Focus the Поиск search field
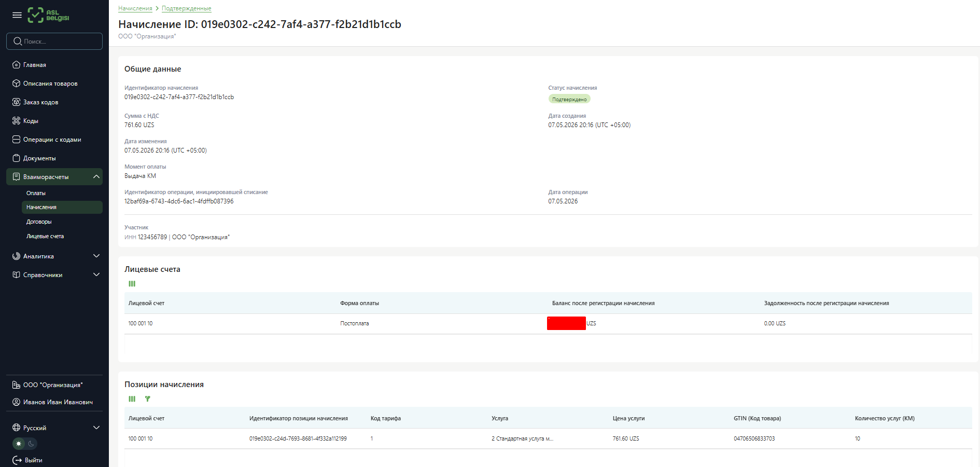The width and height of the screenshot is (980, 467). 54,42
